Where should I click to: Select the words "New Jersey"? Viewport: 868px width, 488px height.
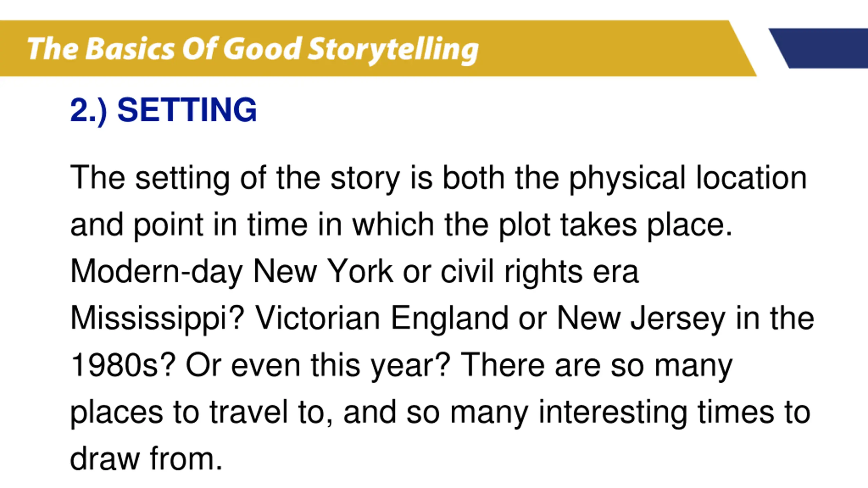pyautogui.click(x=641, y=319)
